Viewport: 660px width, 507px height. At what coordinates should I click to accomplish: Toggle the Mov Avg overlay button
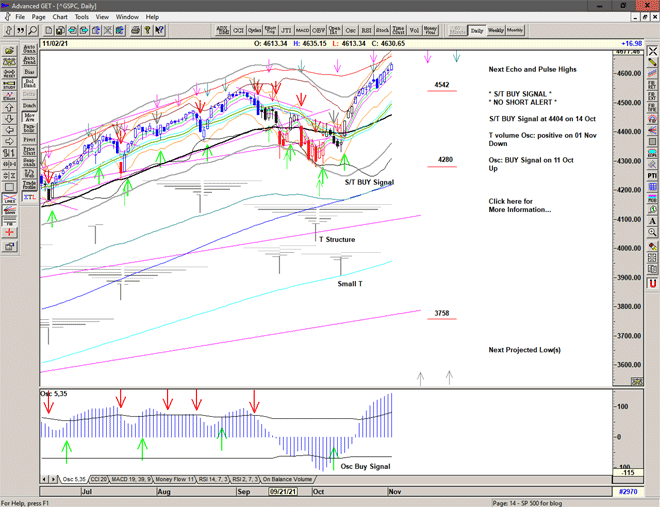29,116
